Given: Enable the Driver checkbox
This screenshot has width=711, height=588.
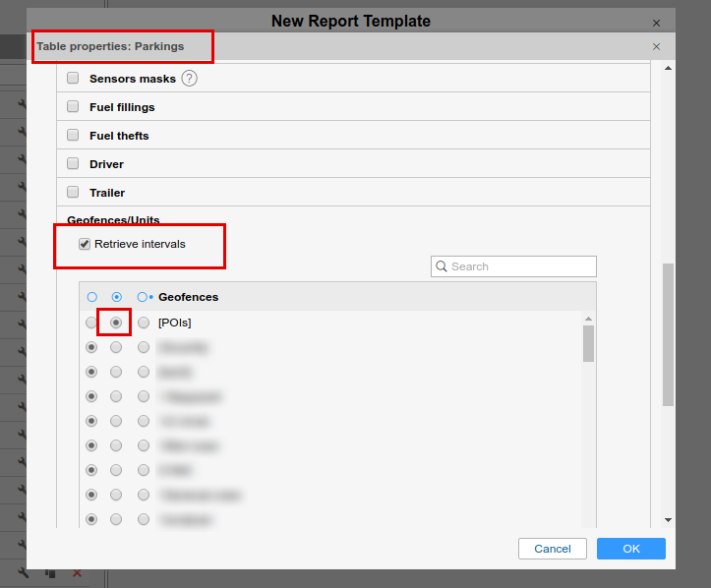Looking at the screenshot, I should click(x=73, y=164).
